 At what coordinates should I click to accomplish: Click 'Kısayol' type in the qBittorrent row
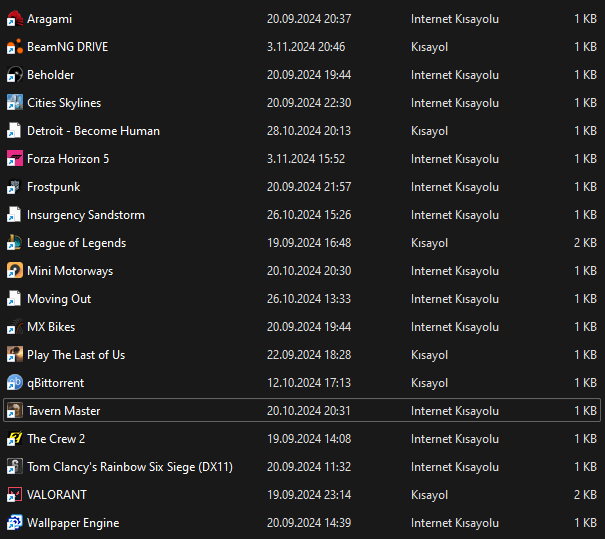[429, 383]
